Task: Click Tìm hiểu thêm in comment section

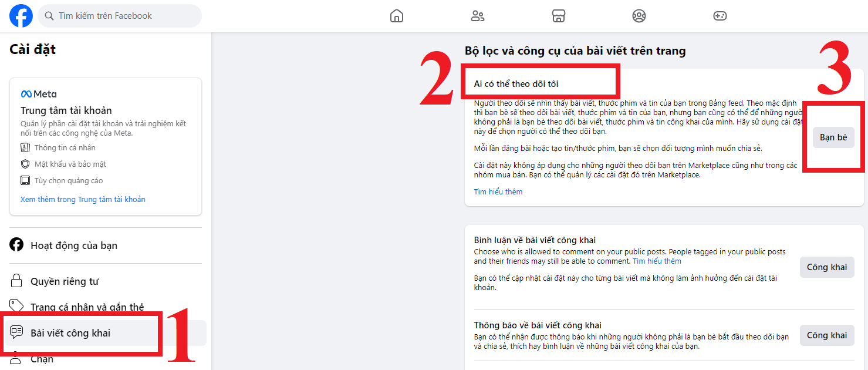Action: pyautogui.click(x=657, y=261)
